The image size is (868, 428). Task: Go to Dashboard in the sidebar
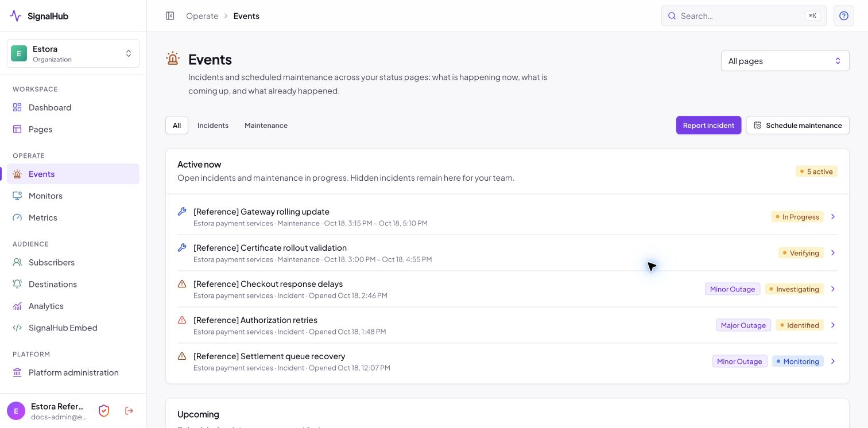point(73,107)
